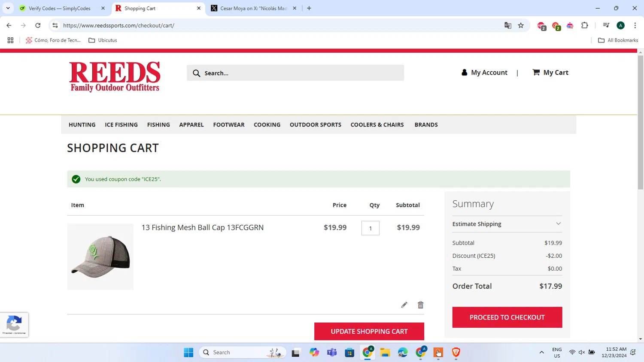
Task: Open the Cómo, Foro de Tecn... bookmark
Action: 53,40
